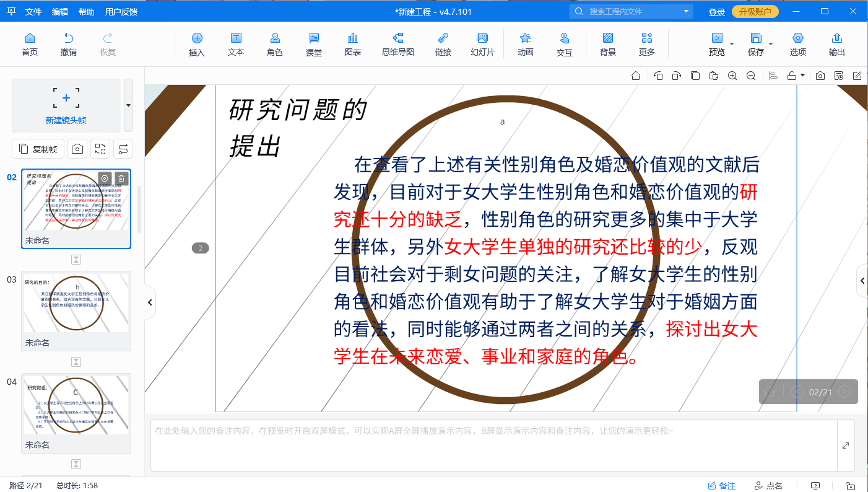Click the 升级账户 upgrade button

755,12
